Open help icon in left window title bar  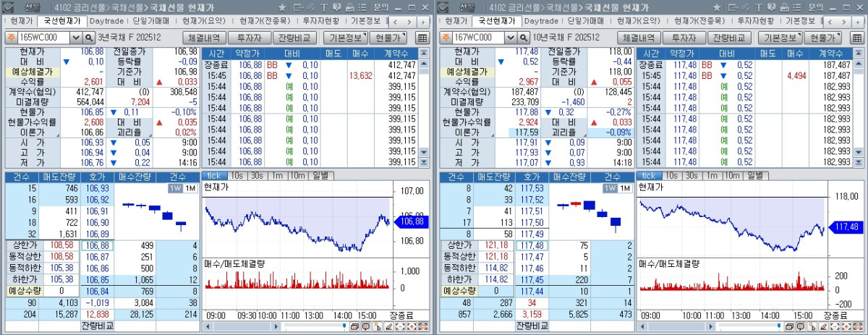336,7
